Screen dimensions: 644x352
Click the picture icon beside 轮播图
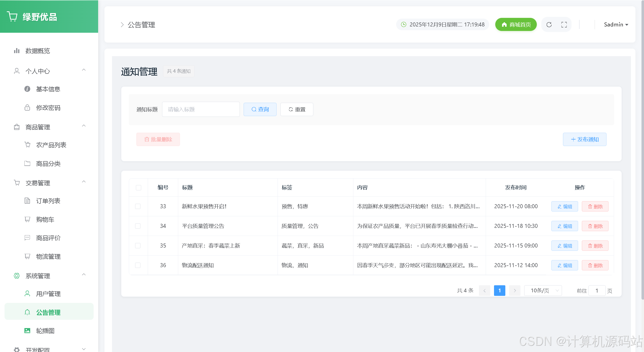pos(27,331)
